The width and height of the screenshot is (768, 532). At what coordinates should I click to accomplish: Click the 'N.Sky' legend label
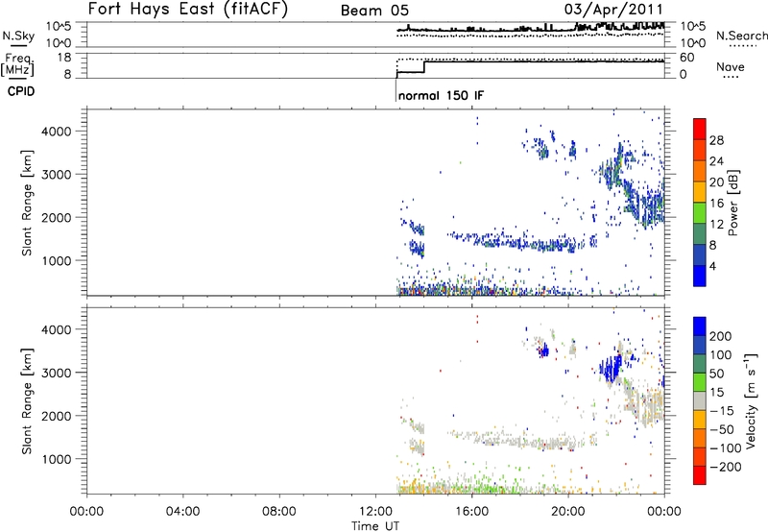point(18,36)
